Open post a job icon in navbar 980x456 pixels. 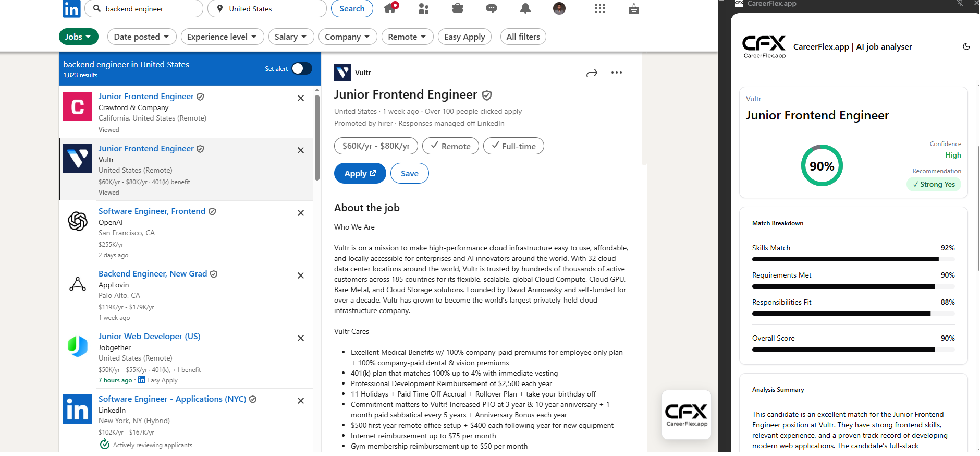(634, 8)
